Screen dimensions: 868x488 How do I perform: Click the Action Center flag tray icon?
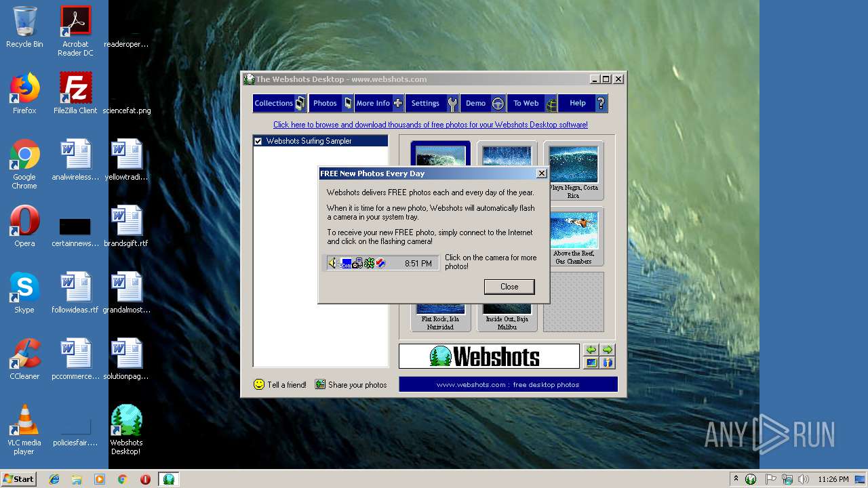click(x=771, y=479)
